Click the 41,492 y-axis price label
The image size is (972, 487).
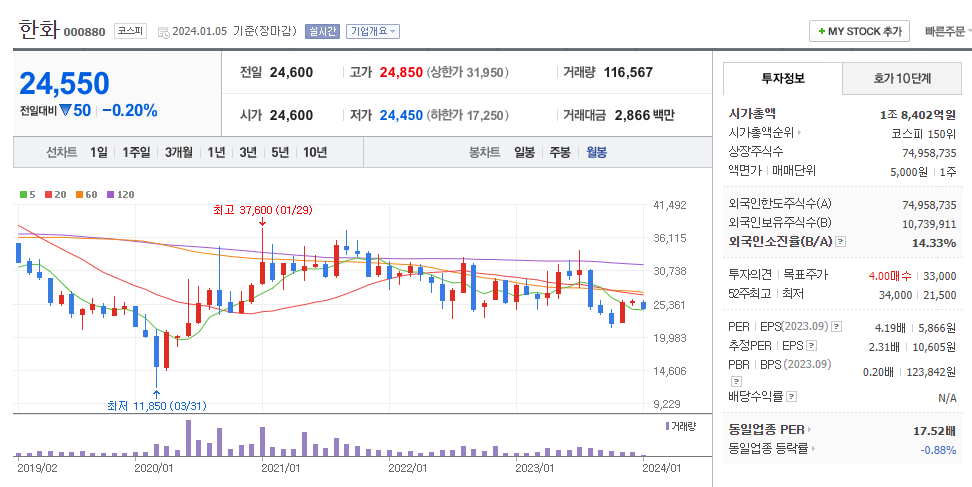(x=670, y=205)
